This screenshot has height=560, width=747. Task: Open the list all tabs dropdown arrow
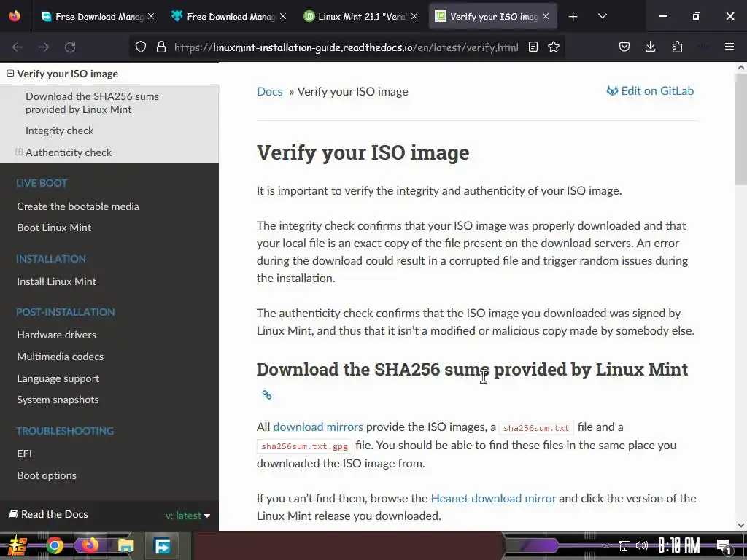[602, 16]
